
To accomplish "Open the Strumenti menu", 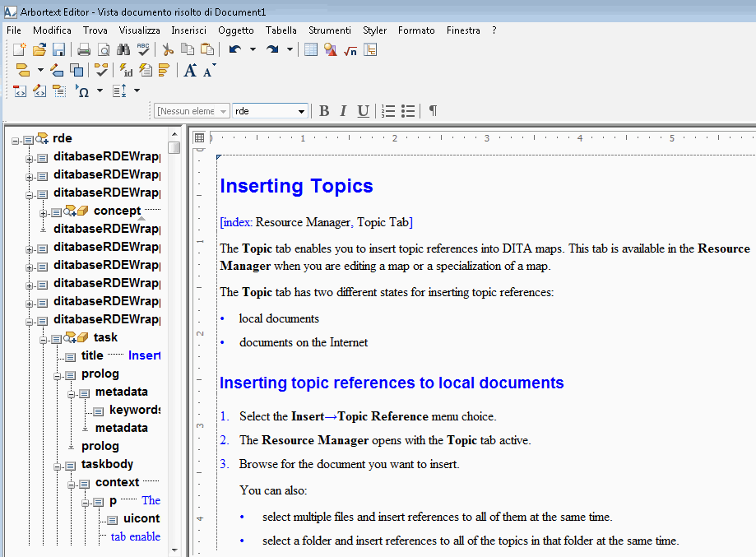I will [330, 30].
